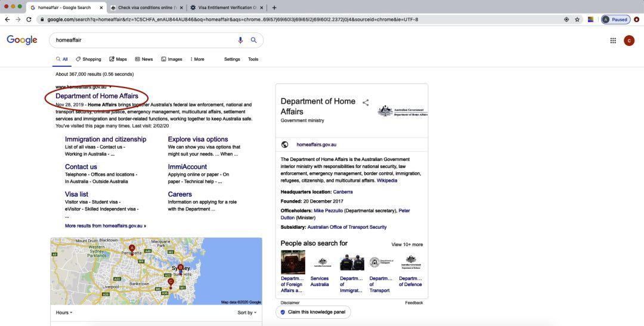The height and width of the screenshot is (326, 644).
Task: Open Australian Office of Transport Security link
Action: 347,227
